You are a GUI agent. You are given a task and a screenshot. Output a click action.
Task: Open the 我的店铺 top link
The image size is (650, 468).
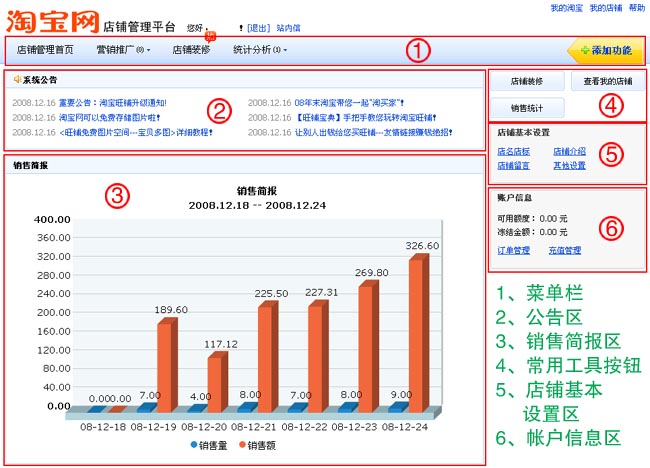coord(606,8)
